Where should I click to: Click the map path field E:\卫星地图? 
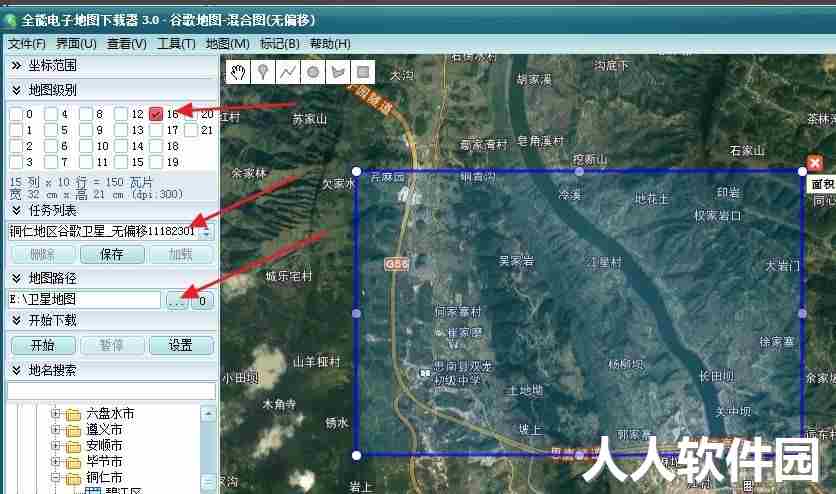click(84, 299)
